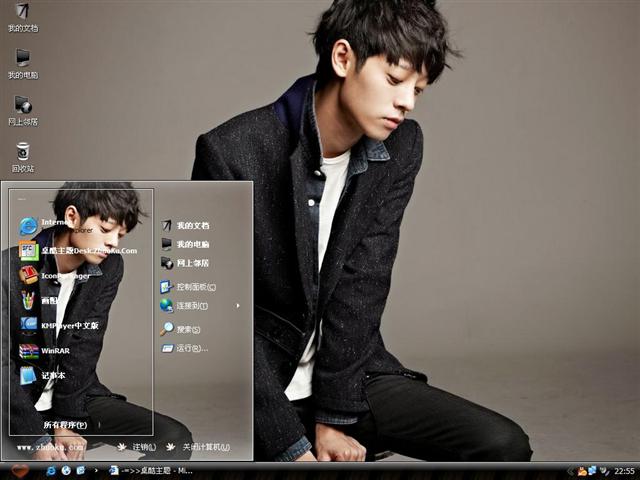
Task: Click the 22:55 taskbar clock
Action: pyautogui.click(x=624, y=471)
